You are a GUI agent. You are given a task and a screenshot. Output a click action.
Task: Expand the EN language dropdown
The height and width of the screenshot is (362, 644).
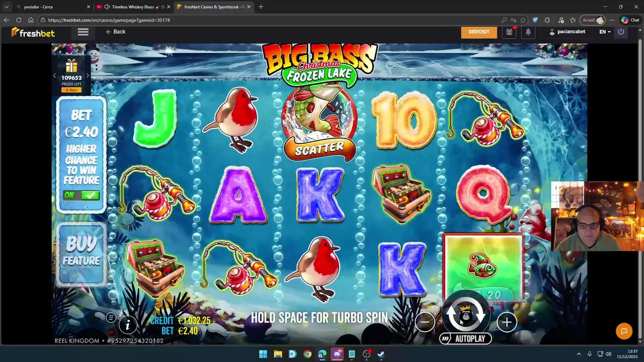coord(605,32)
